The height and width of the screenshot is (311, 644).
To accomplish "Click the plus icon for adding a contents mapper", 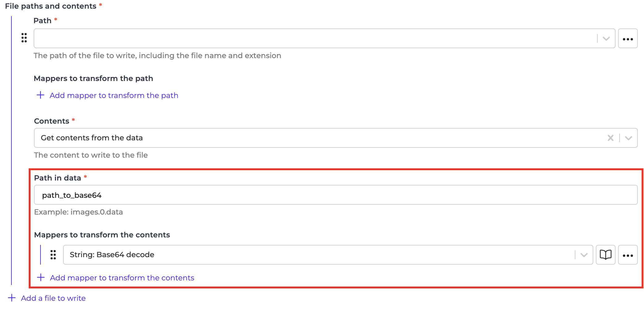I will [41, 278].
